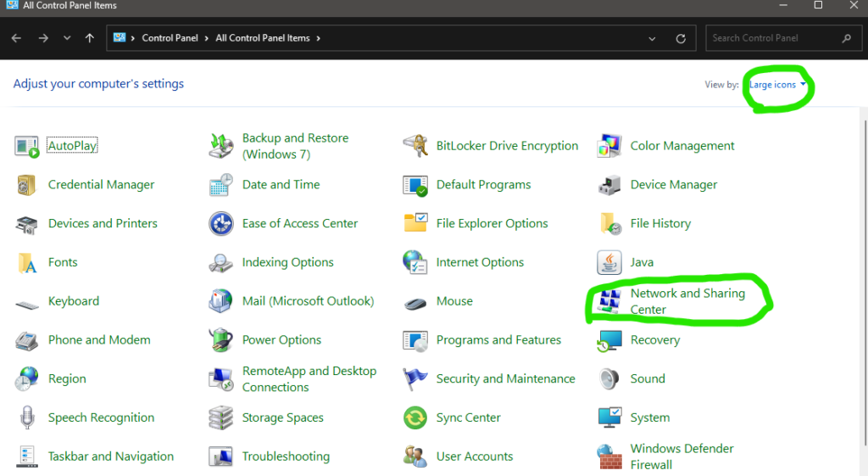Open the Storage Spaces link
The width and height of the screenshot is (868, 476).
pos(283,417)
